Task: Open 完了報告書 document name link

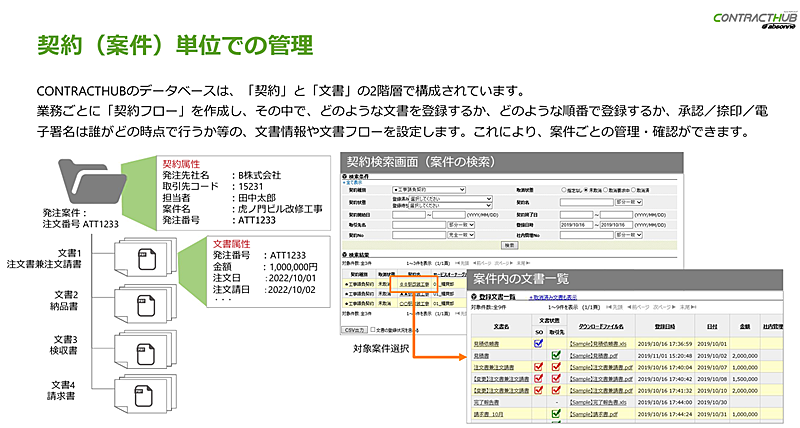Action: [486, 402]
